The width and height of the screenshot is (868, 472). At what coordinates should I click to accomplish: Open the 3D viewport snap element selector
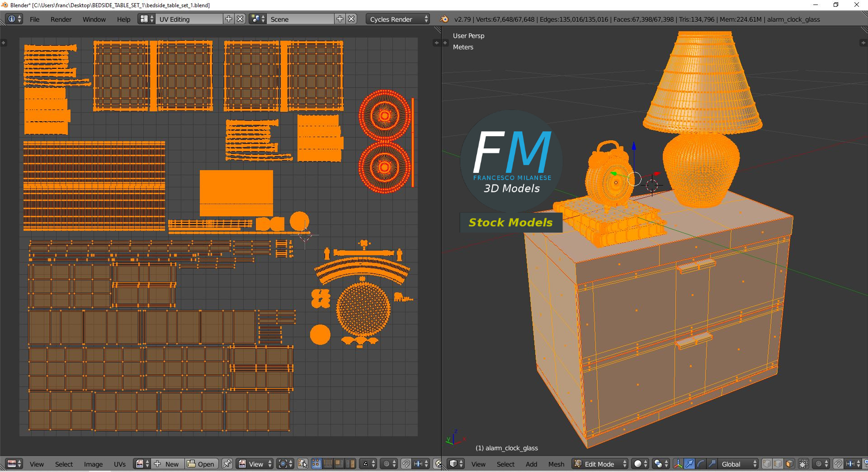(853, 464)
